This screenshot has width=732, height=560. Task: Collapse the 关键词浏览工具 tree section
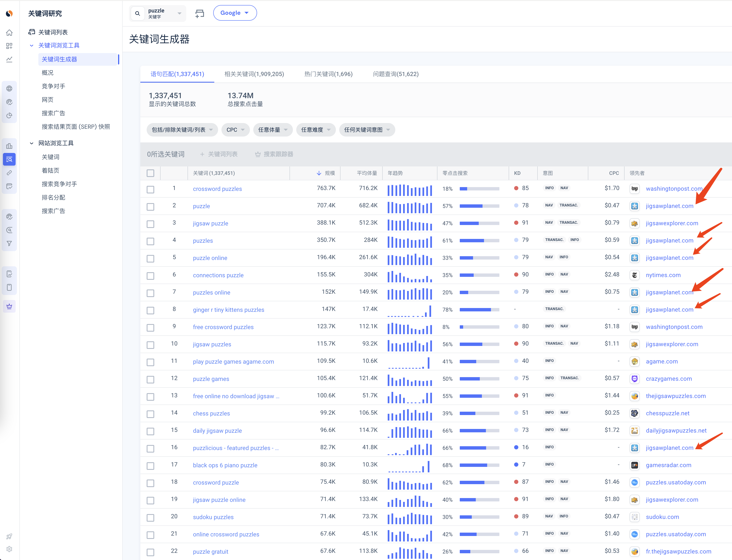click(32, 46)
